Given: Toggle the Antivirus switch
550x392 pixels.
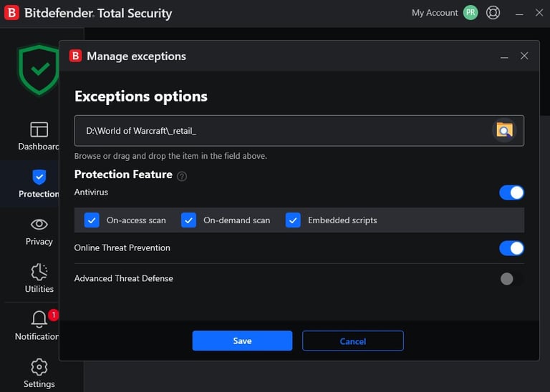Looking at the screenshot, I should (511, 192).
